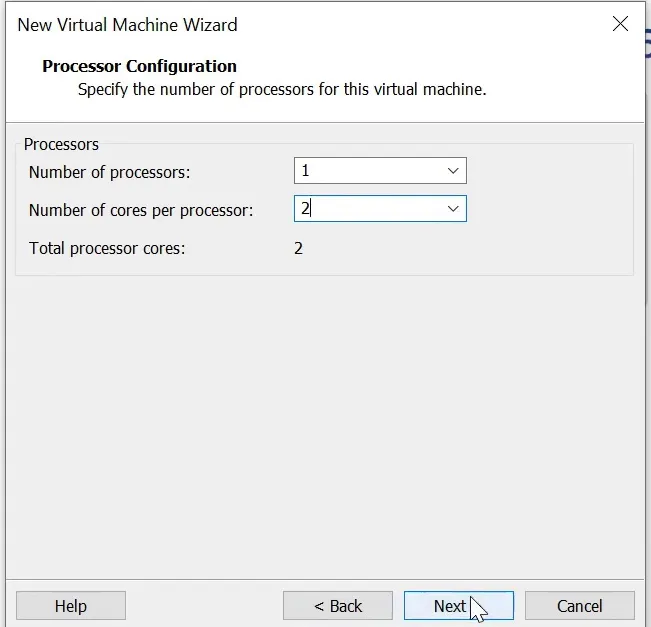Open the cores per processor dropdown arrow
This screenshot has width=651, height=627.
click(x=453, y=209)
